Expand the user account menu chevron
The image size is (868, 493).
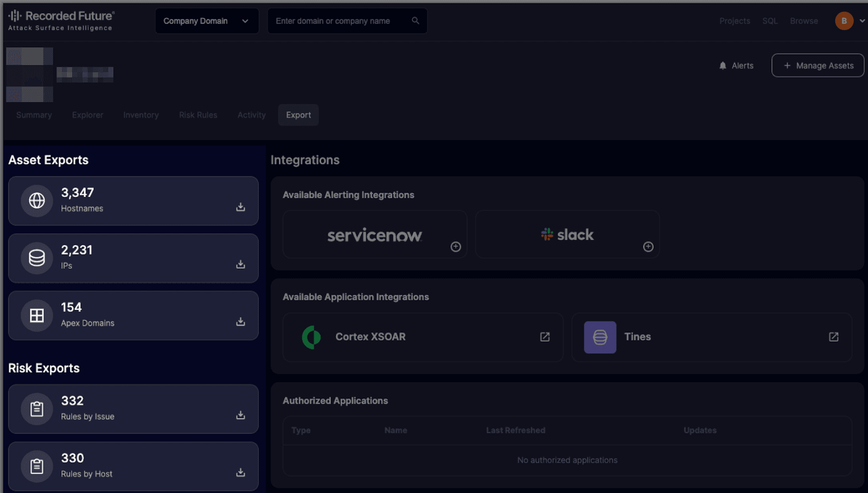(x=862, y=21)
